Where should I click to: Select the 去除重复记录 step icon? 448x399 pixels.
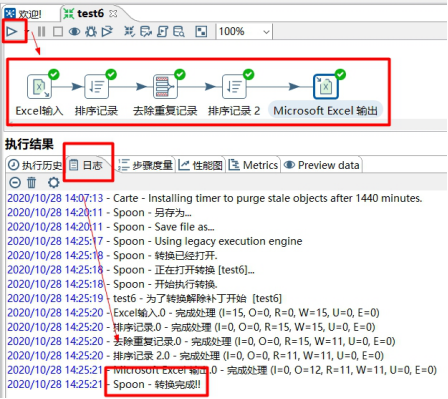[165, 87]
